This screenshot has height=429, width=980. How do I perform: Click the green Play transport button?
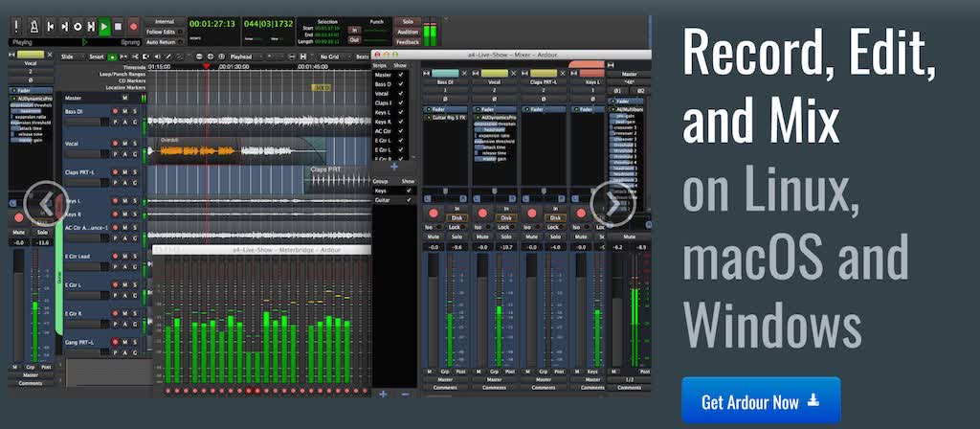[x=104, y=26]
